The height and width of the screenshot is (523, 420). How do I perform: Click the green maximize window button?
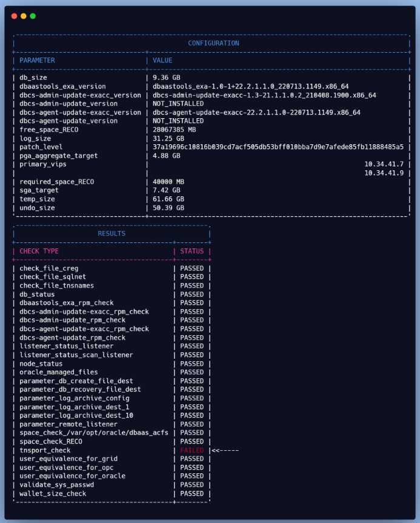point(33,16)
